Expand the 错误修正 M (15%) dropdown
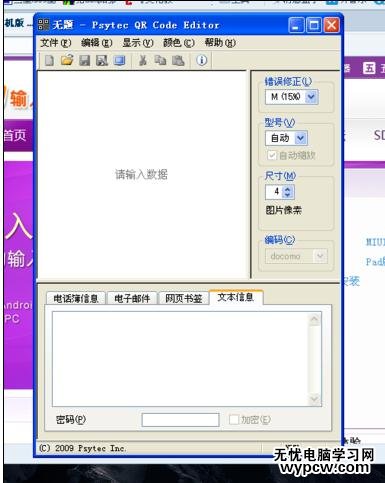The image size is (385, 483). (x=311, y=97)
